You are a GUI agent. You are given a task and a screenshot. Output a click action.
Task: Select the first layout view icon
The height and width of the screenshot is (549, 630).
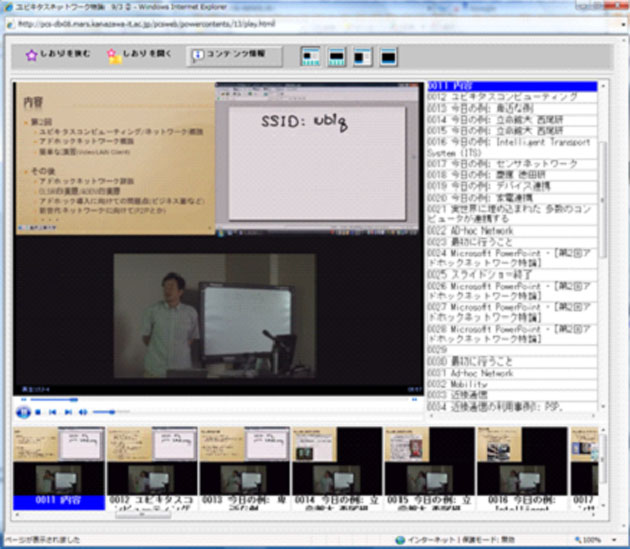coord(311,57)
